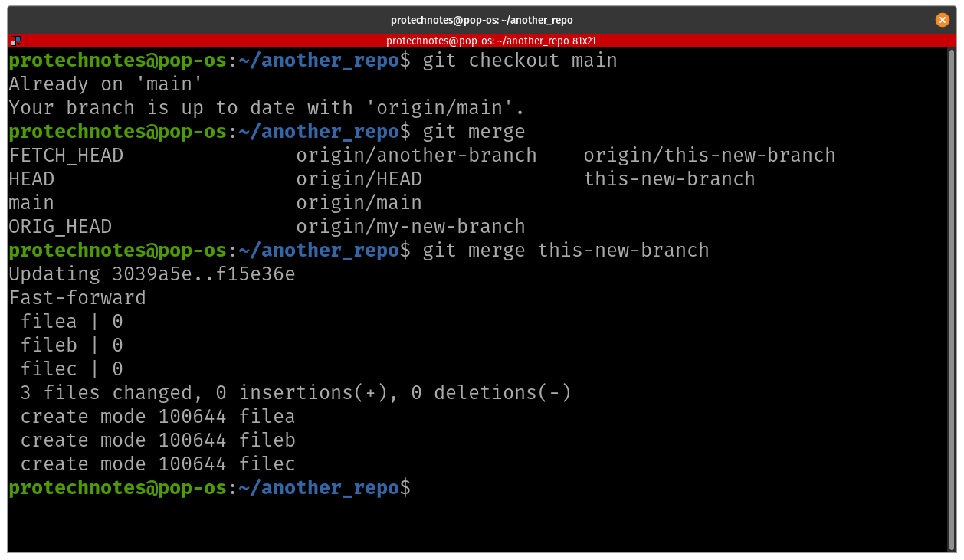Click the 'FETCH_HEAD' completion entry
The width and height of the screenshot is (964, 560).
click(66, 156)
